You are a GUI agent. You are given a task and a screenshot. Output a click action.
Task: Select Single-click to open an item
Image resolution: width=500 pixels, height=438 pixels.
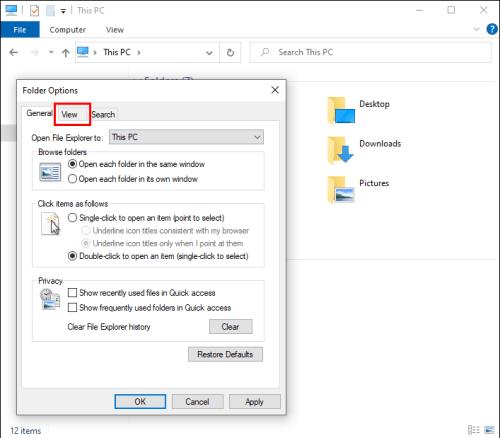coord(72,218)
